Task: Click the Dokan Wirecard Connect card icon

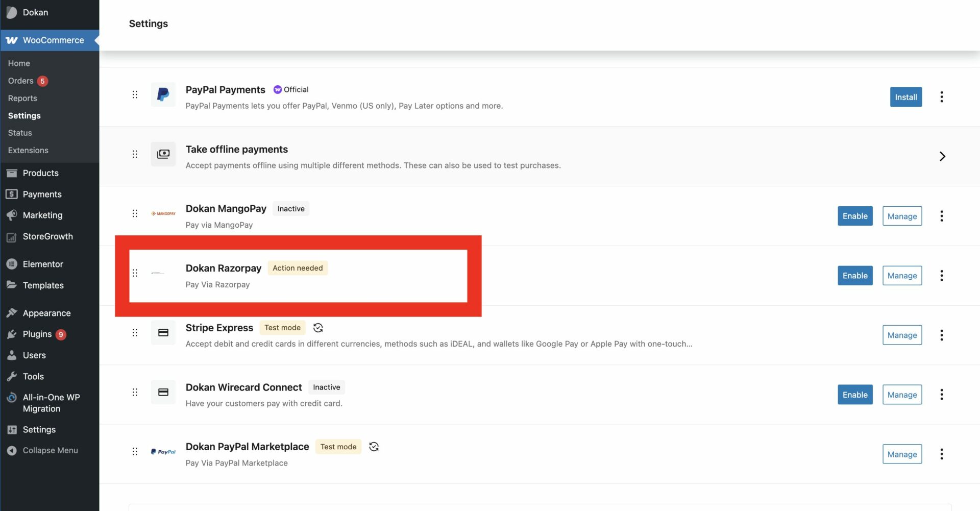Action: coord(163,392)
